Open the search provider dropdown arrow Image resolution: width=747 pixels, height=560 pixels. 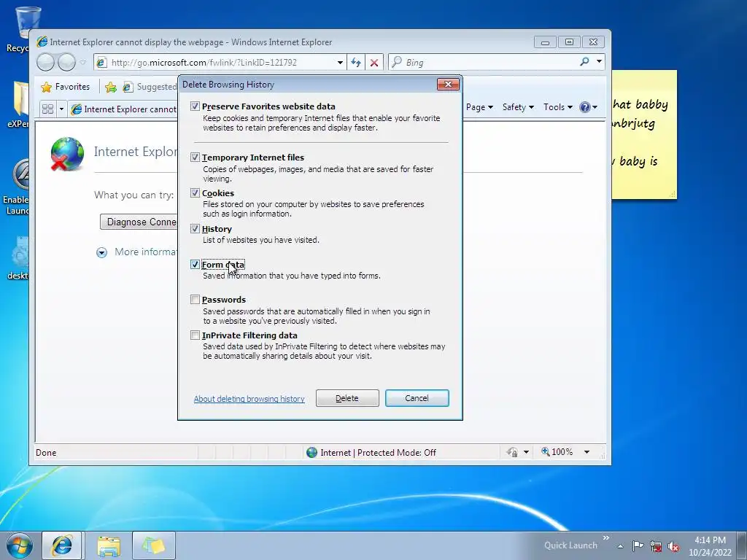pyautogui.click(x=599, y=62)
